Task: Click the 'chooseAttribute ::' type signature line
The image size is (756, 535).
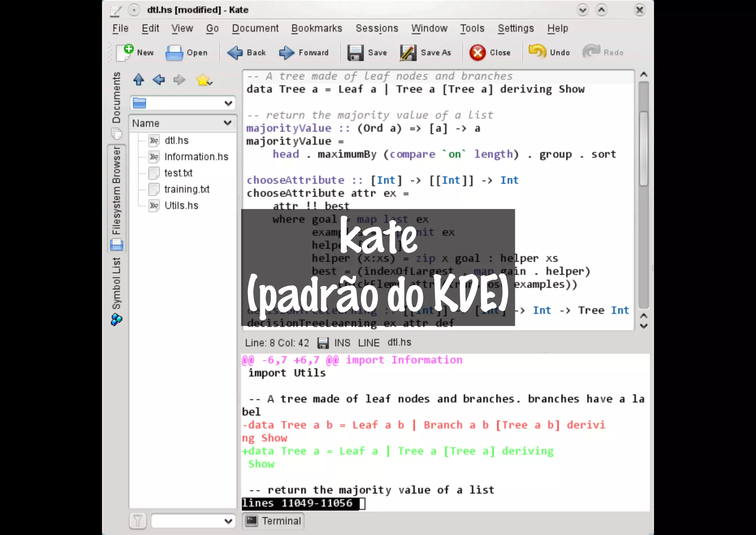Action: pos(382,180)
